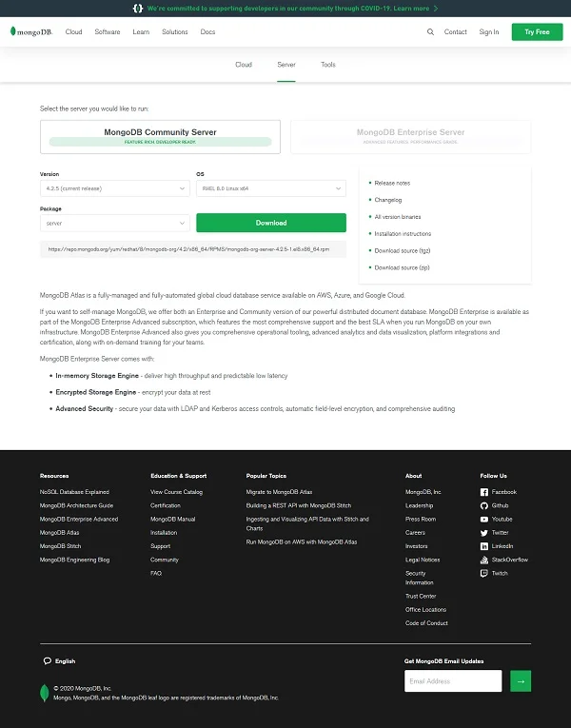Open NoSQL Database Explained link
The image size is (571, 728).
[x=75, y=492]
